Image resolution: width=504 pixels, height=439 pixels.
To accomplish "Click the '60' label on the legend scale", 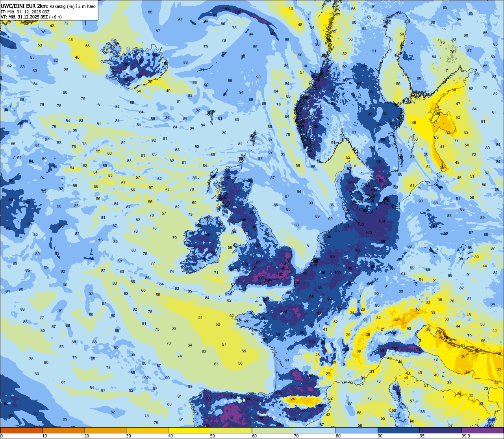I will click(254, 436).
